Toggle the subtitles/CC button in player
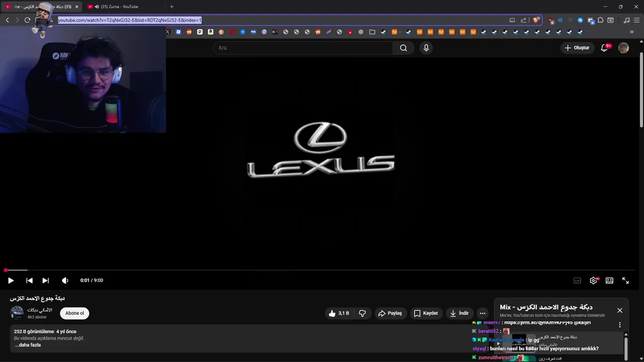The width and height of the screenshot is (644, 362). 577,281
